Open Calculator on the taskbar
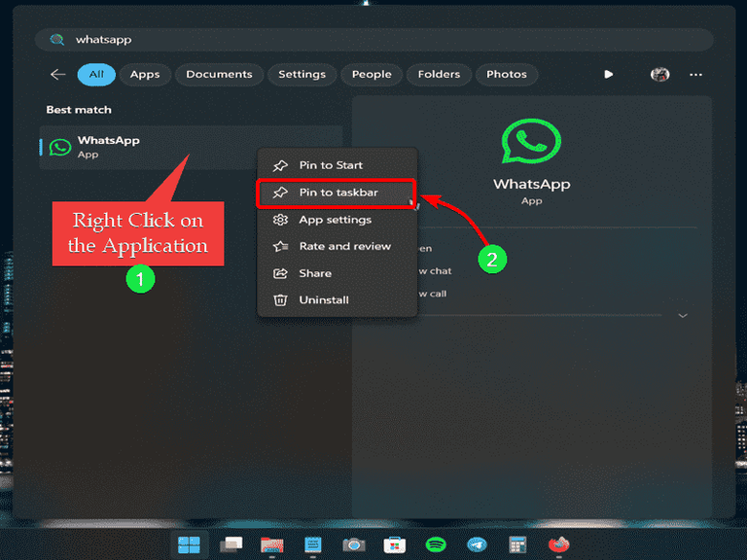This screenshot has width=747, height=560. pos(517,544)
